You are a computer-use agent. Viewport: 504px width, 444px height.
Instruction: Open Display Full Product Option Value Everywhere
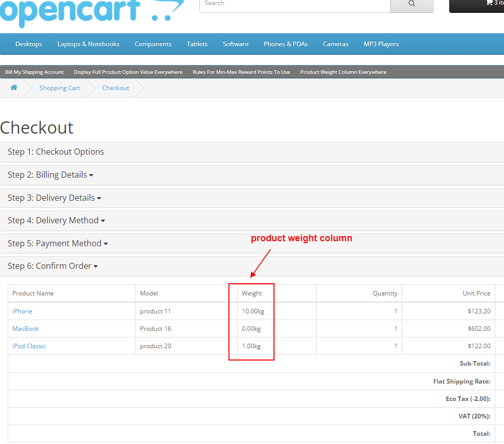(x=128, y=72)
